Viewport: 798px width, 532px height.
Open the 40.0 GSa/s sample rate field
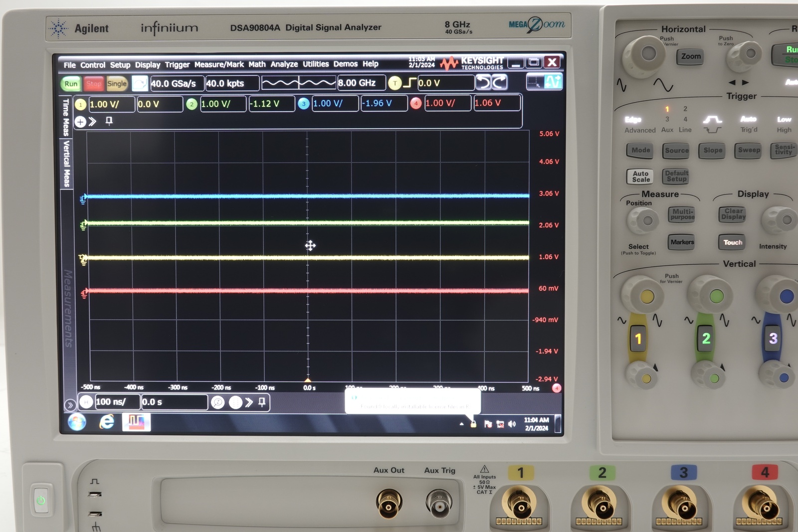177,83
